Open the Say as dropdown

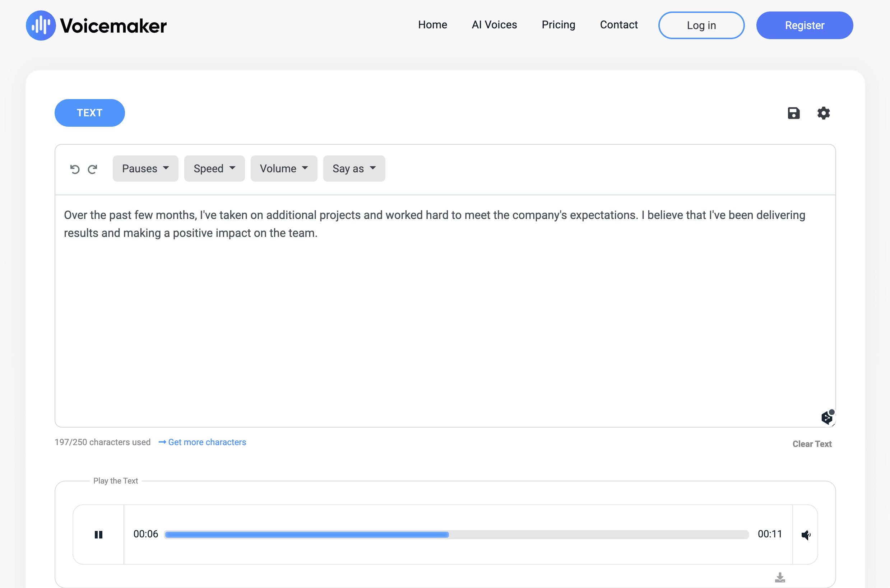354,169
